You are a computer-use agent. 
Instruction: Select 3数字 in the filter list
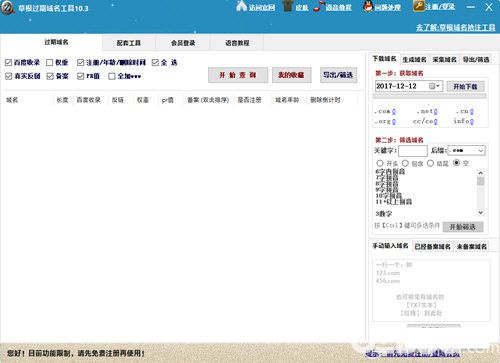pyautogui.click(x=384, y=214)
